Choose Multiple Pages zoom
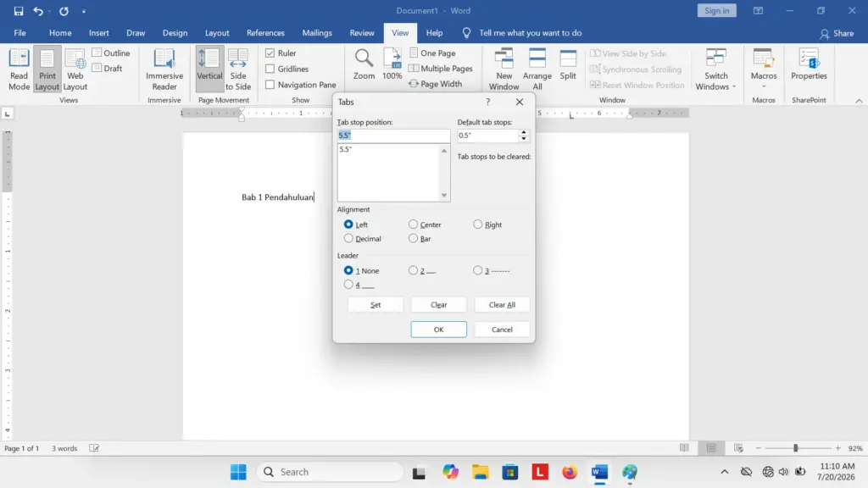 tap(441, 69)
